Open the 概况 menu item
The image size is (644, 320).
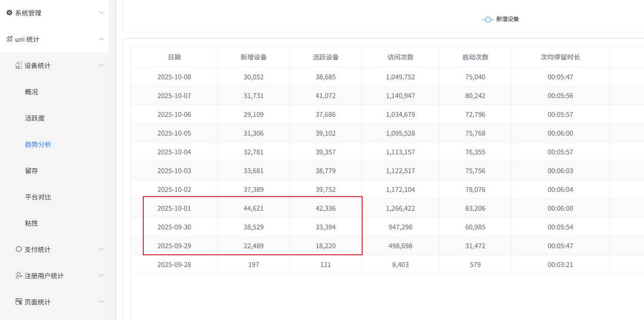[x=31, y=92]
